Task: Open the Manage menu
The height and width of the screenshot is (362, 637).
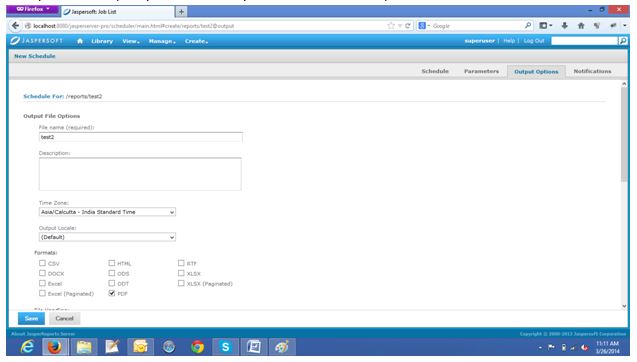Action: point(162,41)
